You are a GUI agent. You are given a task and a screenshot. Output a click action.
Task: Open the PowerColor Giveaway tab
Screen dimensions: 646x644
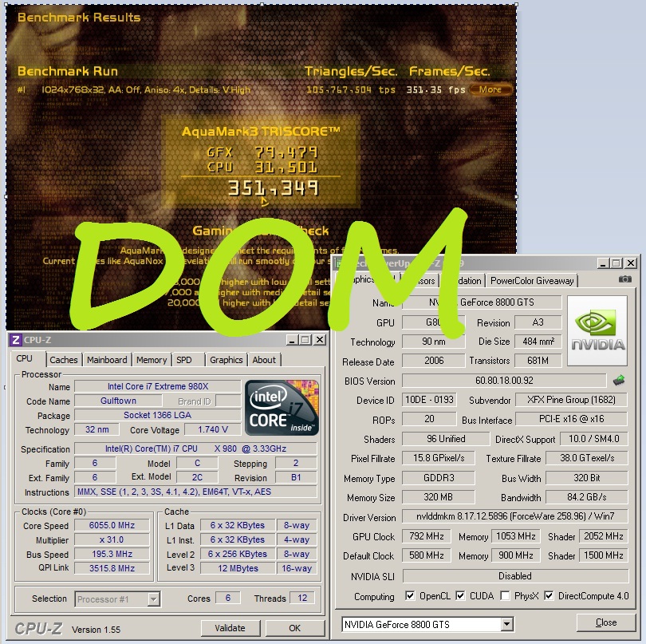tap(532, 280)
